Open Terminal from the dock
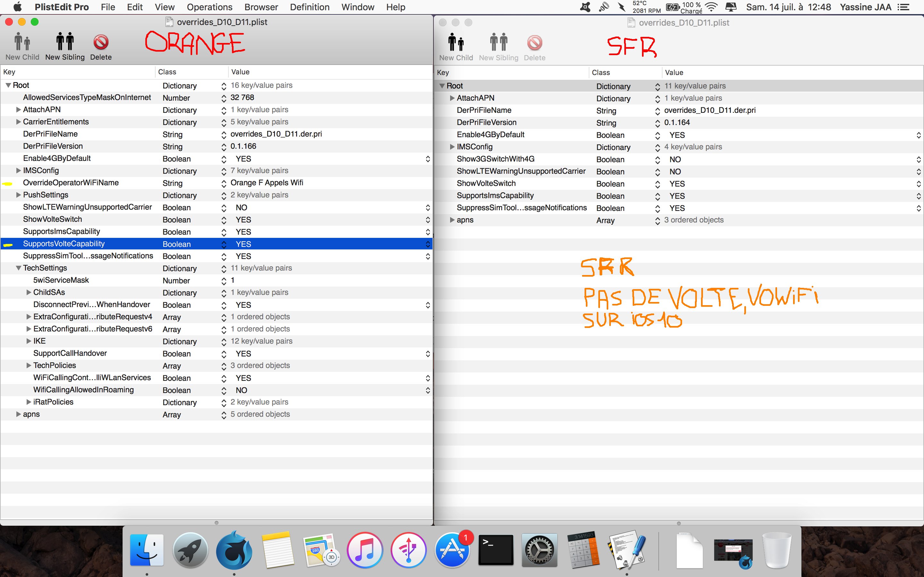The image size is (924, 577). click(496, 550)
